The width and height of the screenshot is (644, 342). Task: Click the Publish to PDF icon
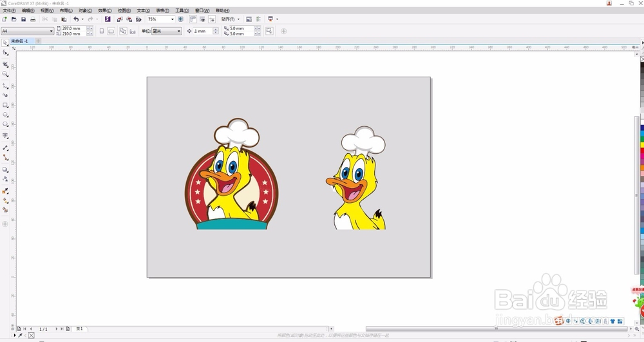[x=138, y=19]
